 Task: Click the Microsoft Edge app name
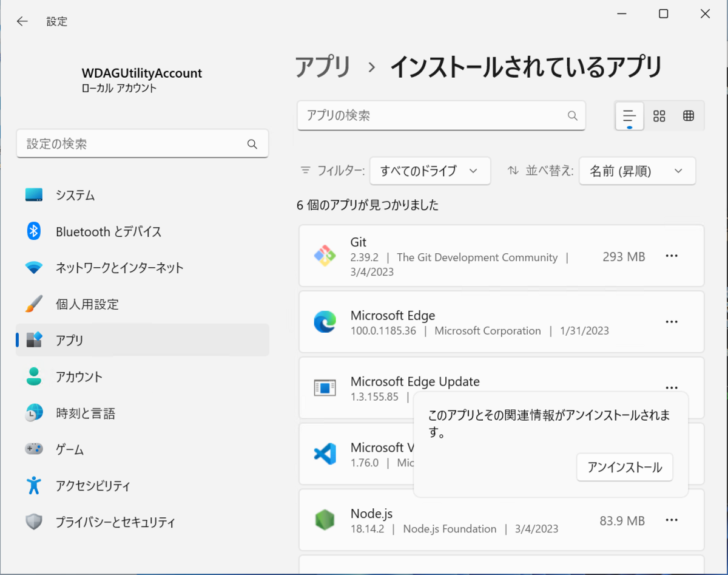coord(393,315)
